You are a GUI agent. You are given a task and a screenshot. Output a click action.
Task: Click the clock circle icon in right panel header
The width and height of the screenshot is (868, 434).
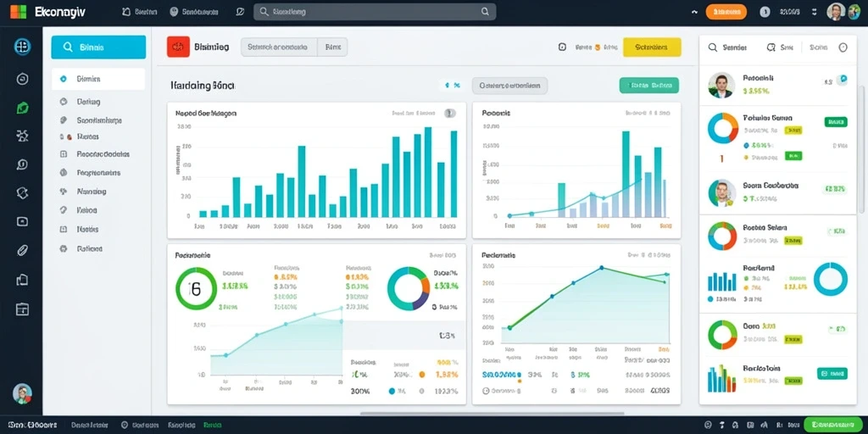coord(843,47)
